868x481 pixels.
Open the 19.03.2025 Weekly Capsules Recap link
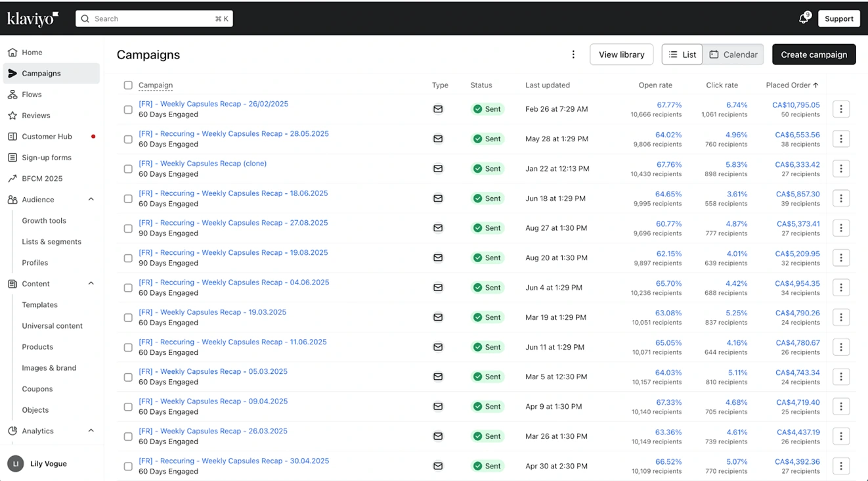tap(212, 312)
